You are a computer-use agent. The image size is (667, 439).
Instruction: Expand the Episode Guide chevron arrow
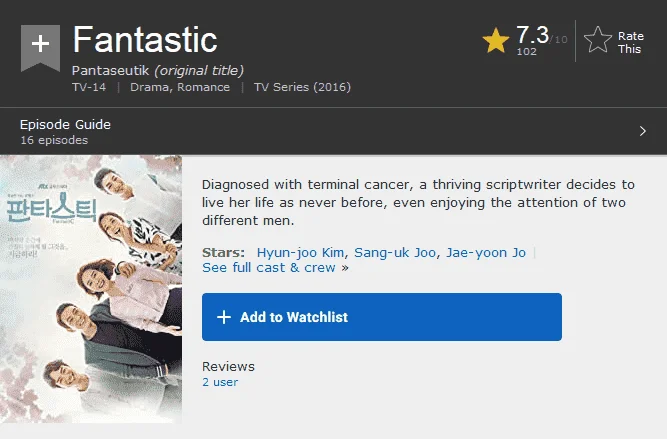[642, 131]
